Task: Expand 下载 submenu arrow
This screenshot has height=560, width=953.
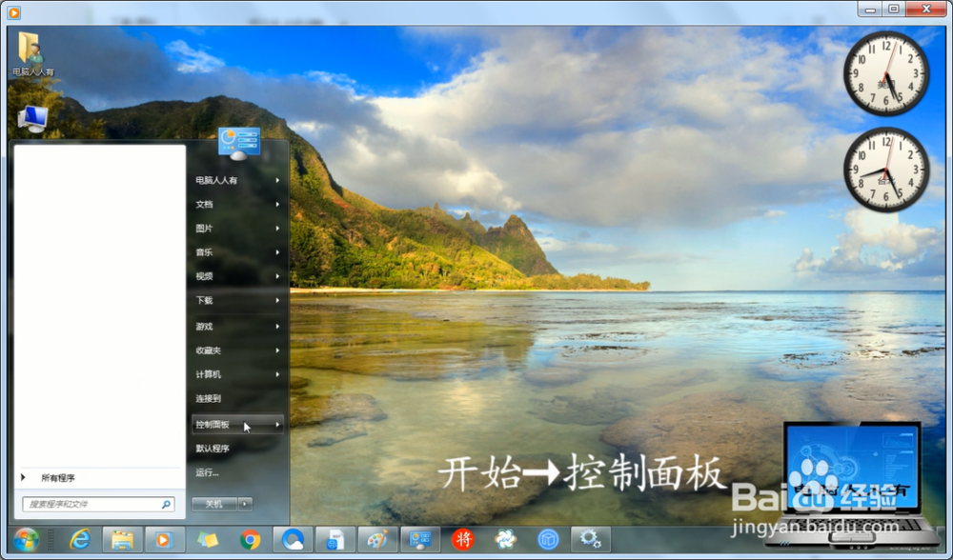Action: (277, 300)
